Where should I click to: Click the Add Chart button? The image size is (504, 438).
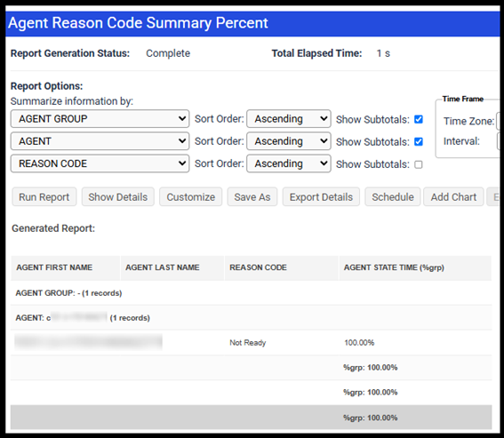pyautogui.click(x=453, y=197)
